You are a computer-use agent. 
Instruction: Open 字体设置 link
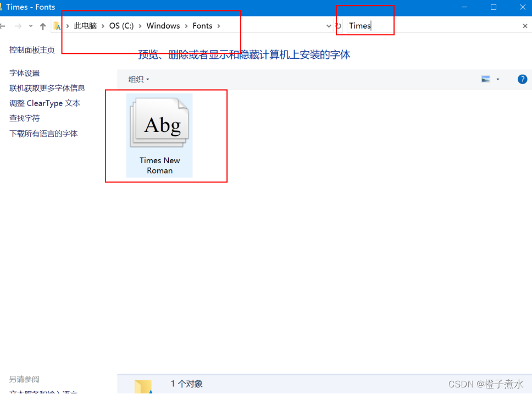(24, 73)
